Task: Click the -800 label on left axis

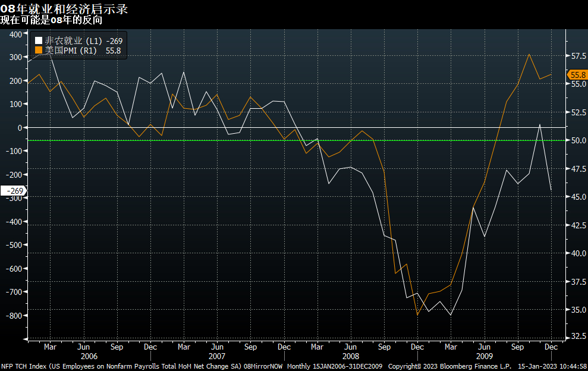Action: click(14, 316)
